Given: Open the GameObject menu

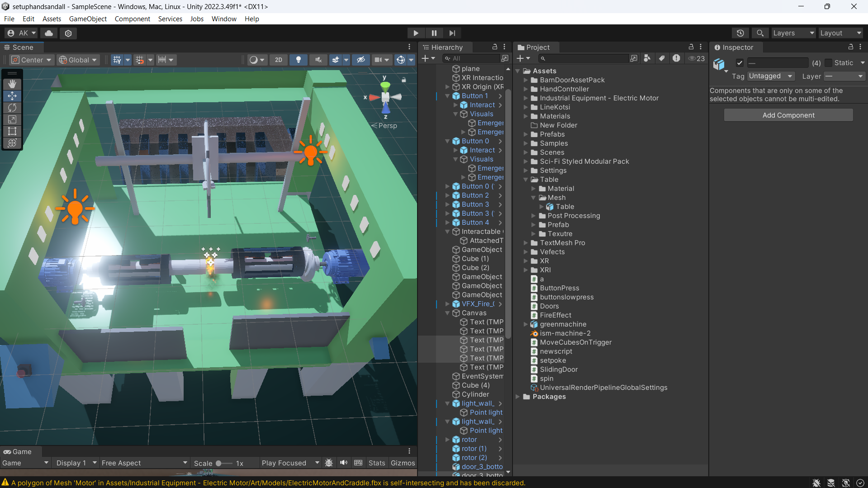Looking at the screenshot, I should click(88, 19).
